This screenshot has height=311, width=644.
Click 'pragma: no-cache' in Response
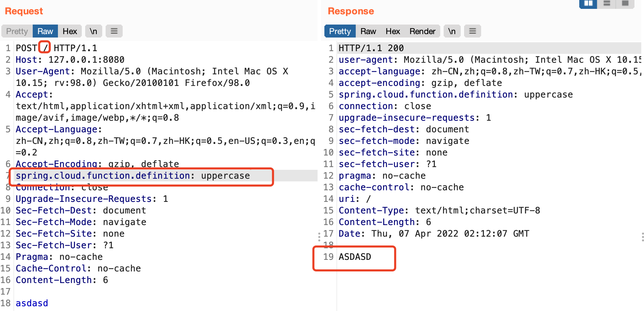click(x=382, y=176)
